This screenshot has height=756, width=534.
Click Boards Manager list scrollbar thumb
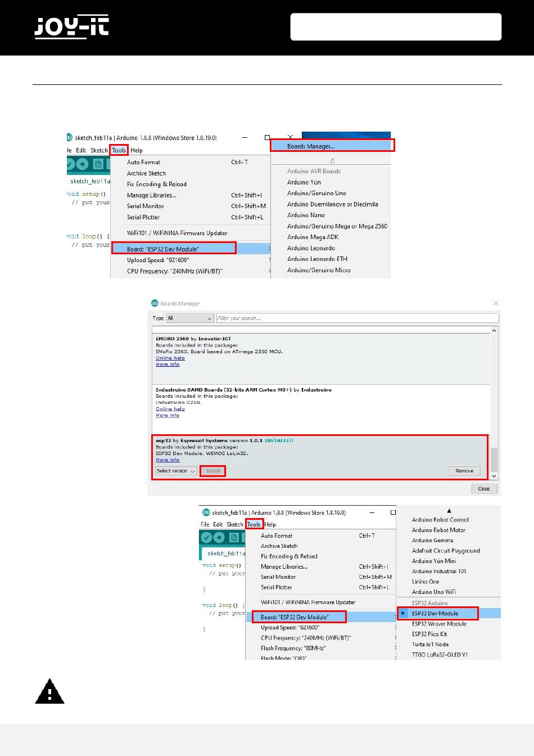pos(494,460)
